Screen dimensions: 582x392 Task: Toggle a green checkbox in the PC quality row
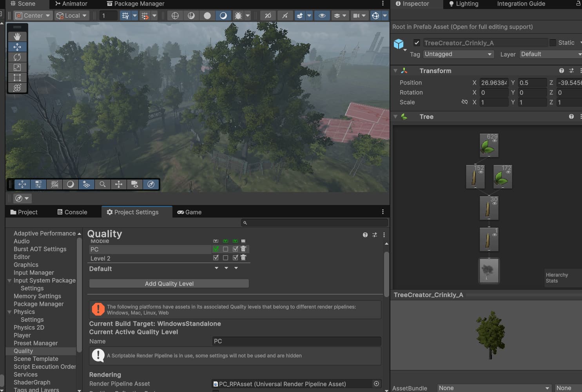pos(216,249)
